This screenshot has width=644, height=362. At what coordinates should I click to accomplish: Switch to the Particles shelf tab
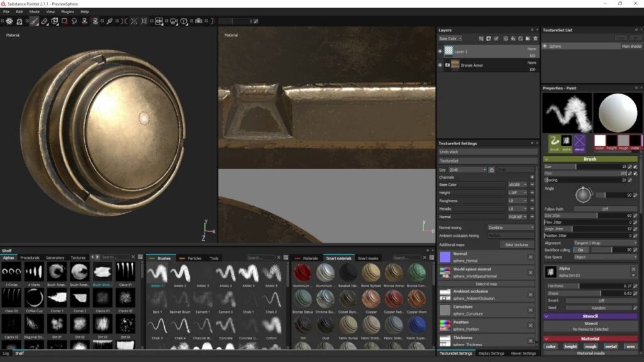click(194, 258)
